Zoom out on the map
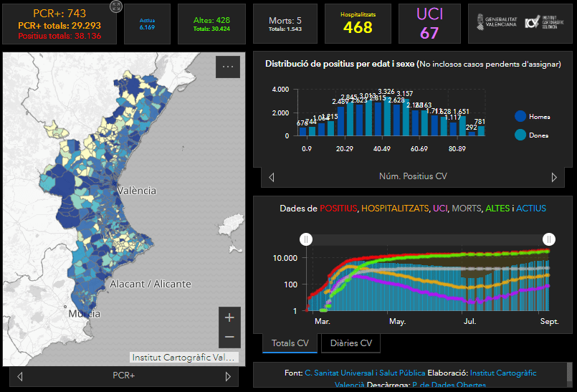577x392 pixels. coord(229,337)
